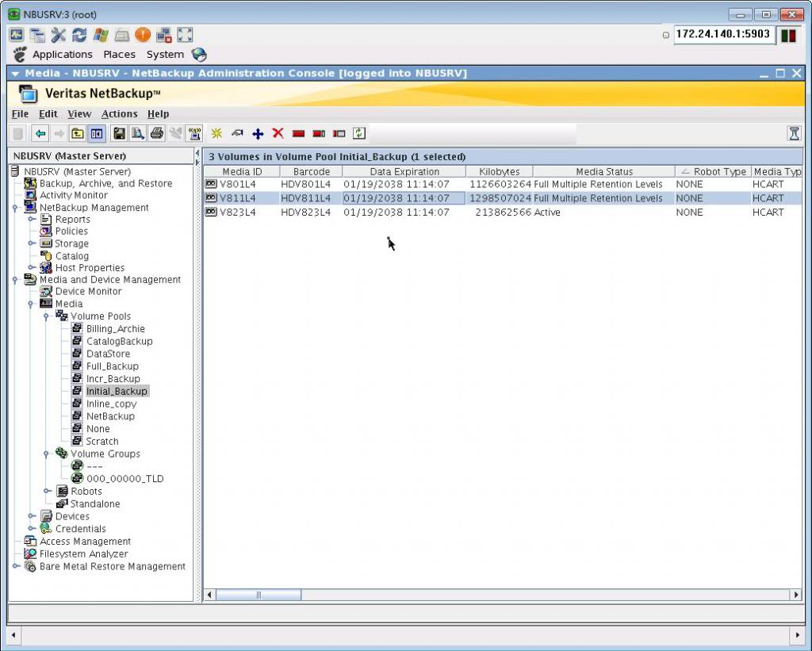Click the solid red rectangle toolbar icon
The height and width of the screenshot is (651, 812).
tap(298, 134)
